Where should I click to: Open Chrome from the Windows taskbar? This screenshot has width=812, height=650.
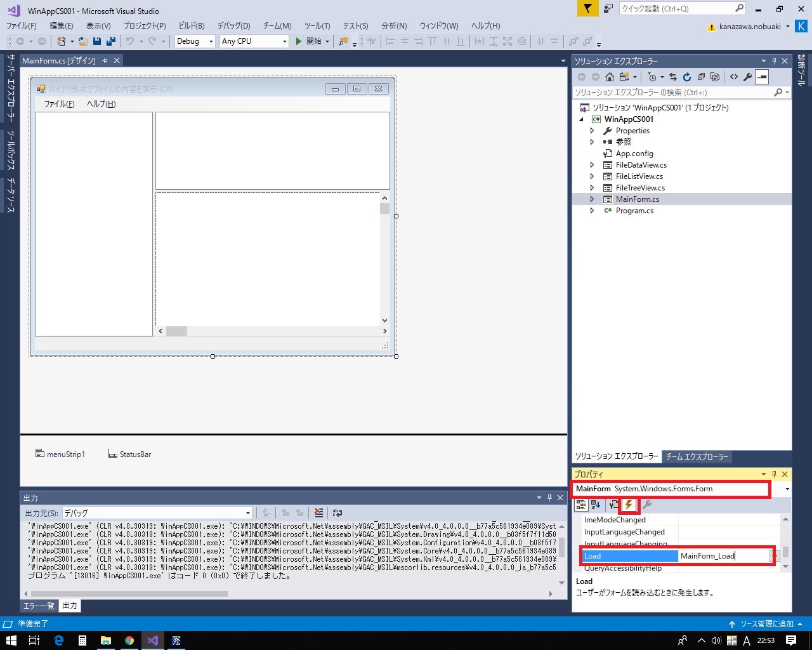(x=129, y=640)
